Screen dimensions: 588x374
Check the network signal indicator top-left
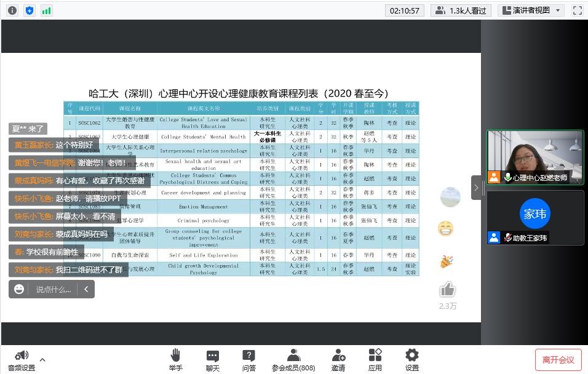pos(47,10)
